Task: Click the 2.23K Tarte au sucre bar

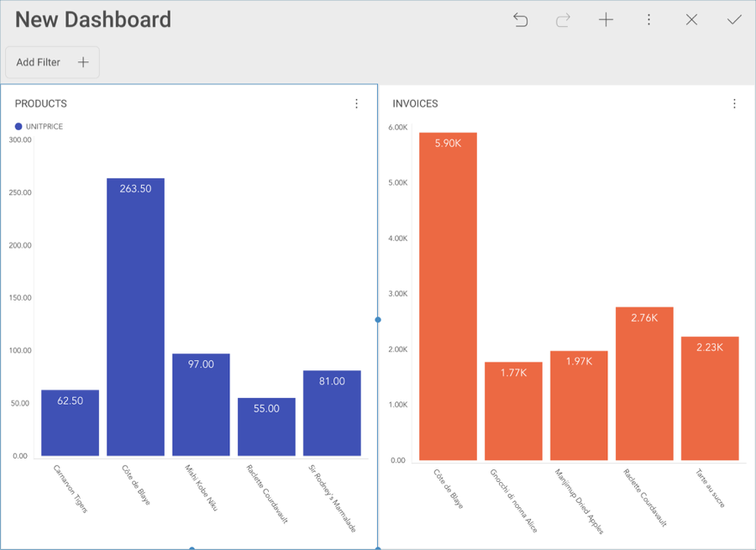Action: tap(710, 399)
